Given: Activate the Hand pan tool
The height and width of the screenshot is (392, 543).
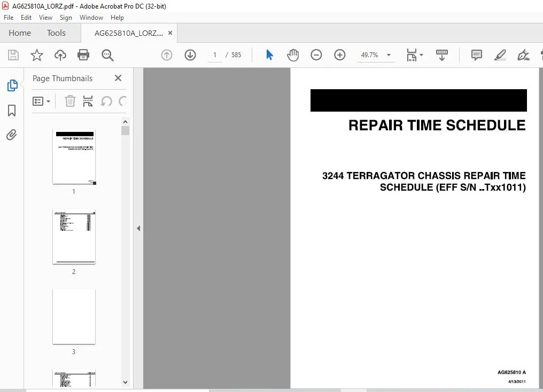Looking at the screenshot, I should [x=293, y=55].
